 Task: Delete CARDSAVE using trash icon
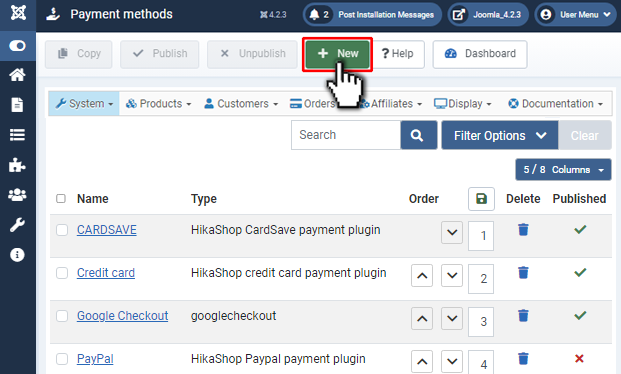point(523,229)
